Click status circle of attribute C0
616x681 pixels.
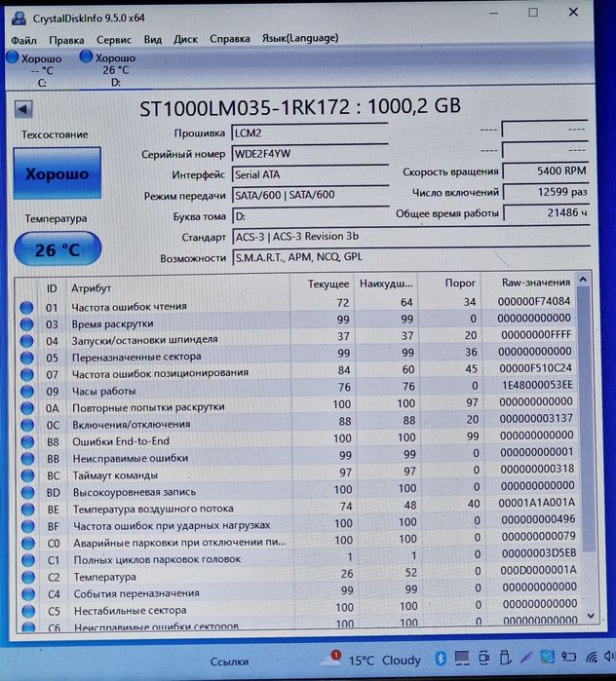(x=28, y=544)
